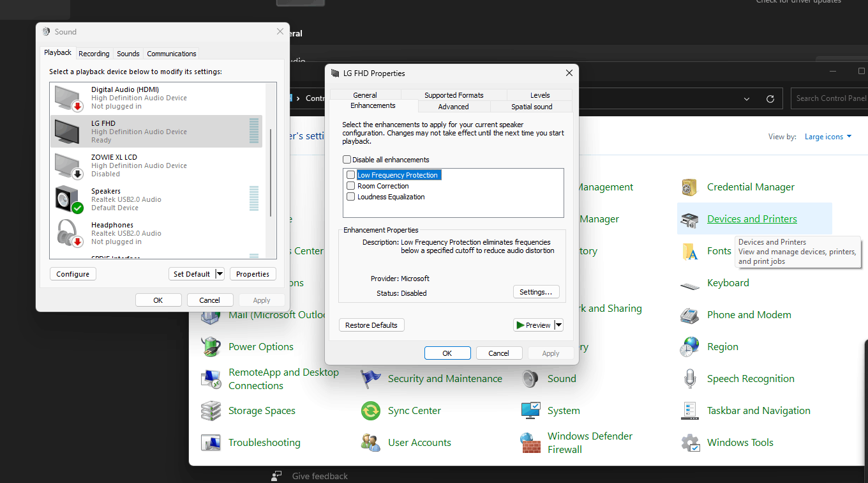Open the View by Large icons dropdown

[828, 137]
